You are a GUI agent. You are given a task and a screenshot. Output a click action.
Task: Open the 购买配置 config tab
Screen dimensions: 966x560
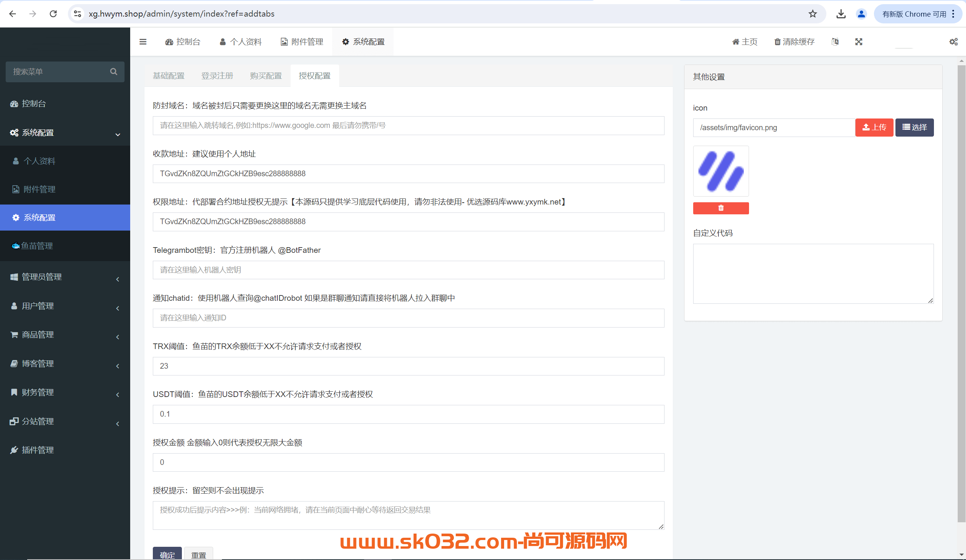(266, 76)
